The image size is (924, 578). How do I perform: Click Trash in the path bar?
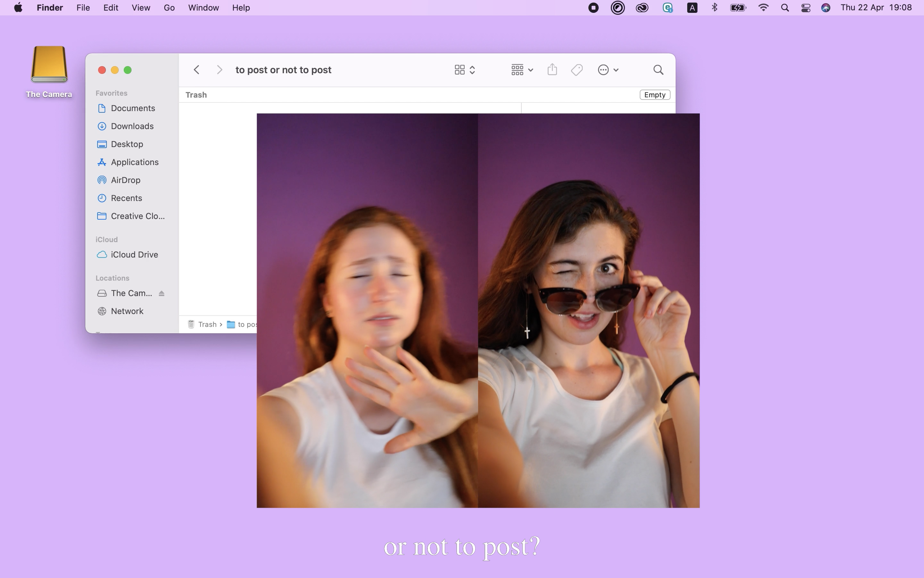[x=202, y=324]
